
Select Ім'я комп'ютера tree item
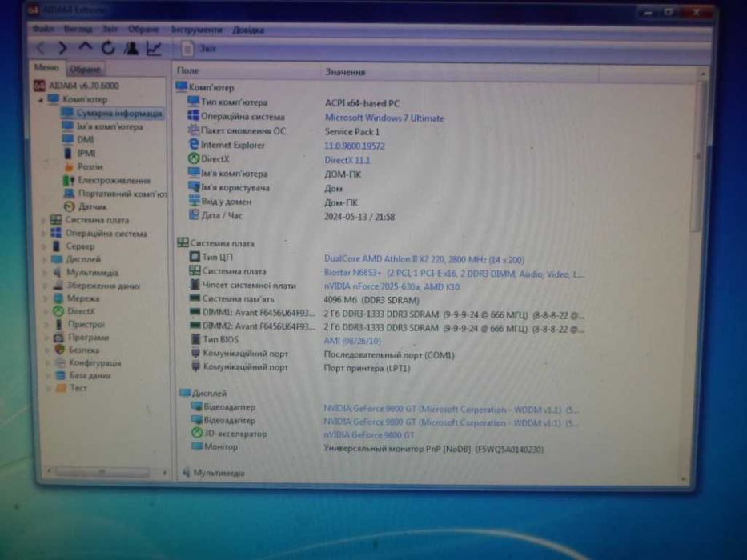coord(110,126)
